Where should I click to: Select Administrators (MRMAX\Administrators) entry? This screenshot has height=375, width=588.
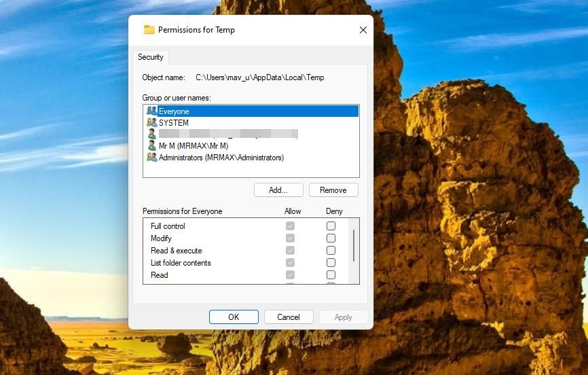[x=221, y=158]
